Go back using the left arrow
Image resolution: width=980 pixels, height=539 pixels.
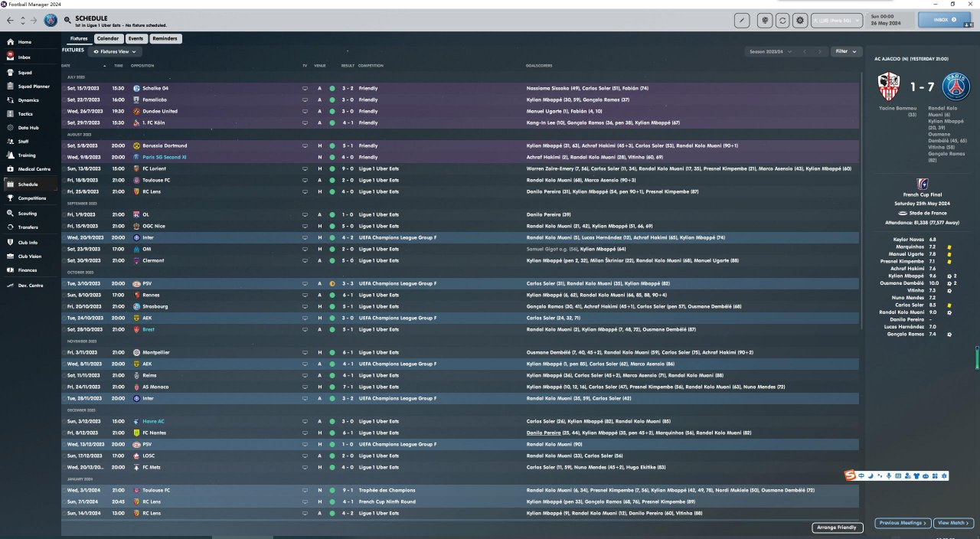[10, 20]
